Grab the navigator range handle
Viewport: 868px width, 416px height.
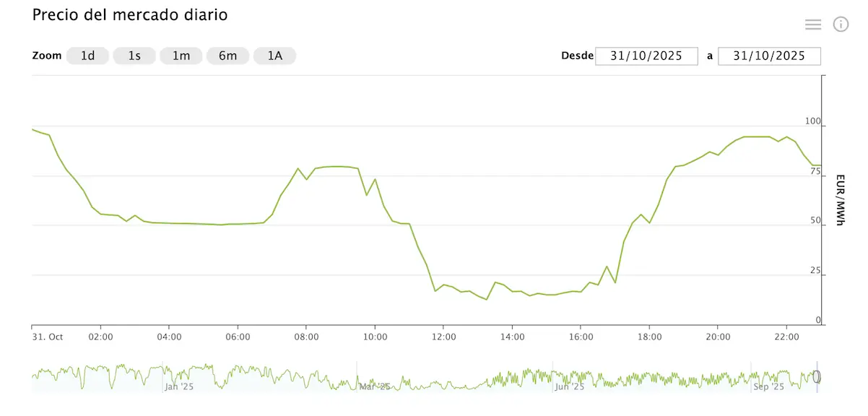817,376
